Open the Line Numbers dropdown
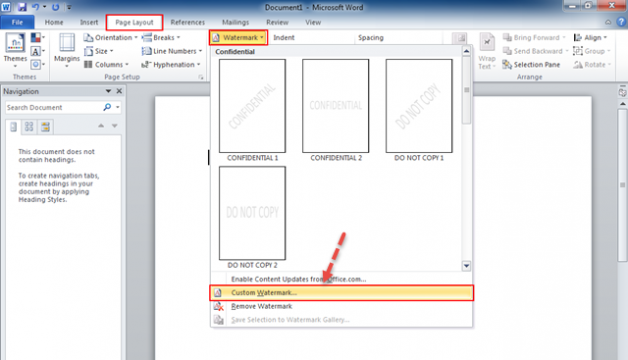This screenshot has height=360, width=628. click(x=172, y=51)
